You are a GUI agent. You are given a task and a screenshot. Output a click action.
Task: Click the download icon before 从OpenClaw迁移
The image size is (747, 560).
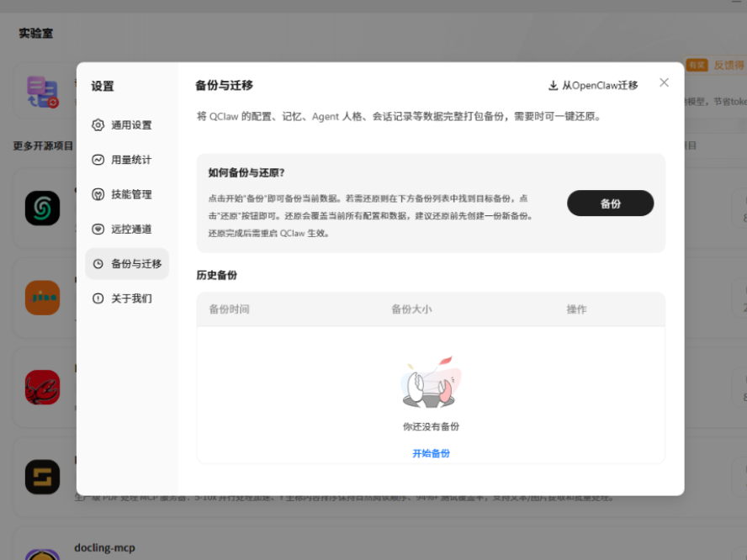(x=554, y=86)
